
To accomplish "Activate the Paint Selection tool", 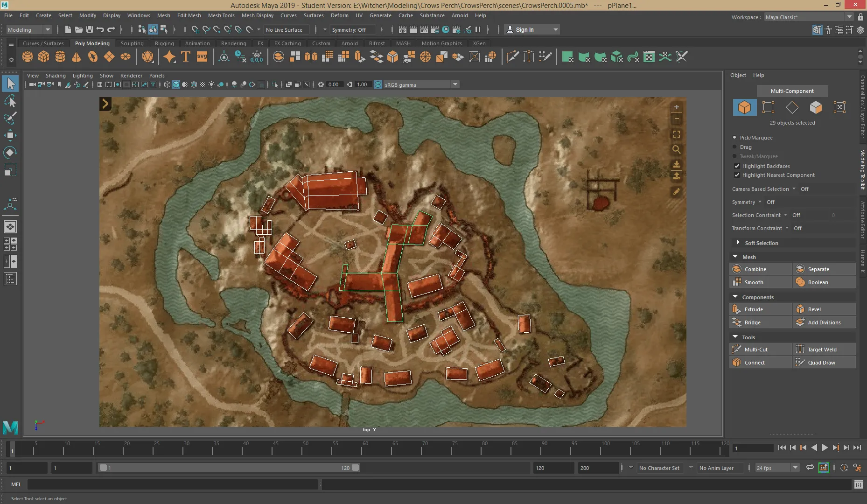I will click(10, 118).
